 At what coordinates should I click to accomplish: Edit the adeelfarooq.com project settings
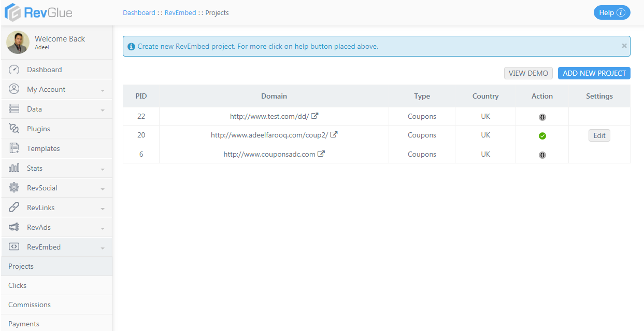[x=599, y=135]
